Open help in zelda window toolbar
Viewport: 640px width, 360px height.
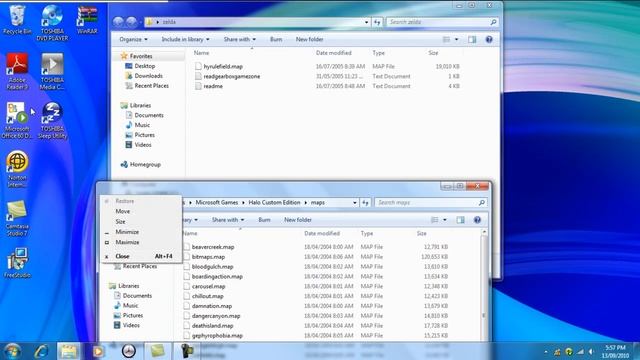point(489,40)
